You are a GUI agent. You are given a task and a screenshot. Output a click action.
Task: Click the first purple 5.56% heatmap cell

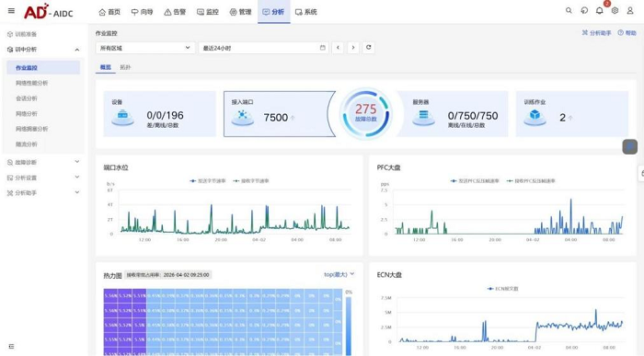click(x=110, y=295)
